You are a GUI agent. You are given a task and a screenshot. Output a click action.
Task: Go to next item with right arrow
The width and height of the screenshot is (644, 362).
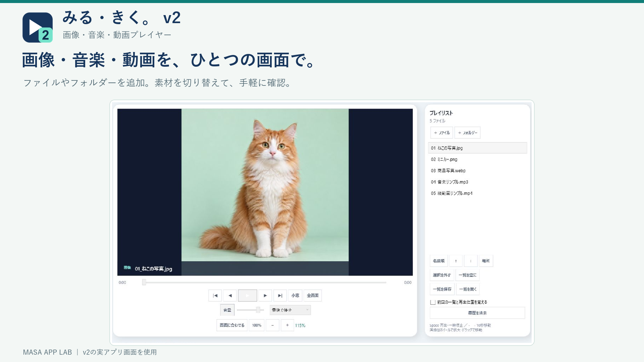coord(265,296)
